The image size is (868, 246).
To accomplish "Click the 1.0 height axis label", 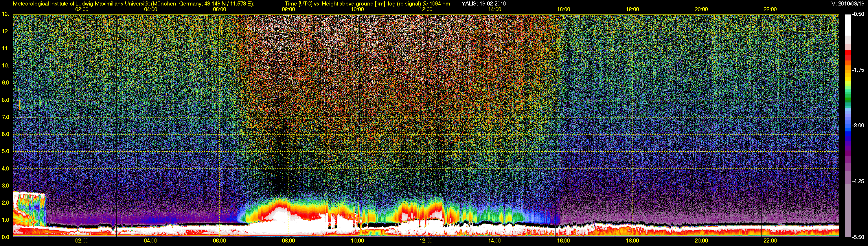I will [5, 220].
